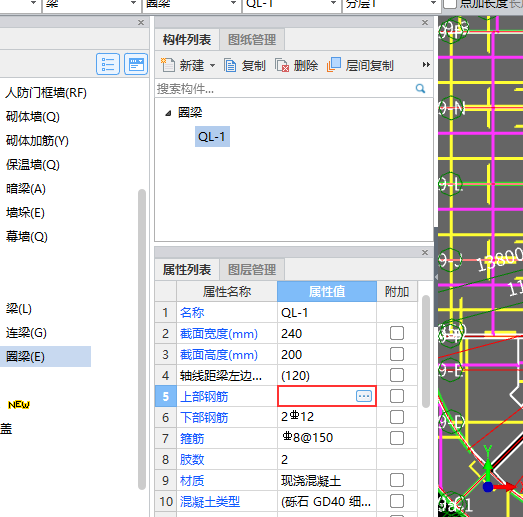Close the 构件列表 panel
The width and height of the screenshot is (523, 517).
(425, 22)
